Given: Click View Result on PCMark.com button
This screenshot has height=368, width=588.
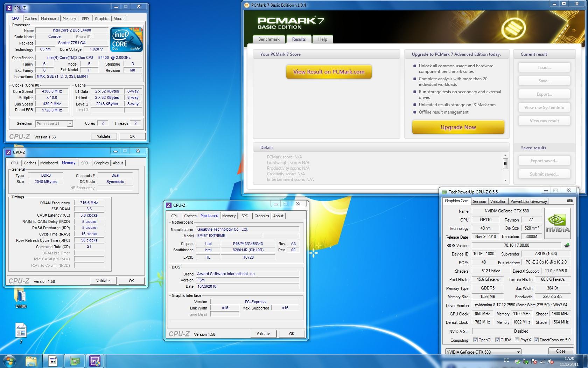Looking at the screenshot, I should point(329,72).
